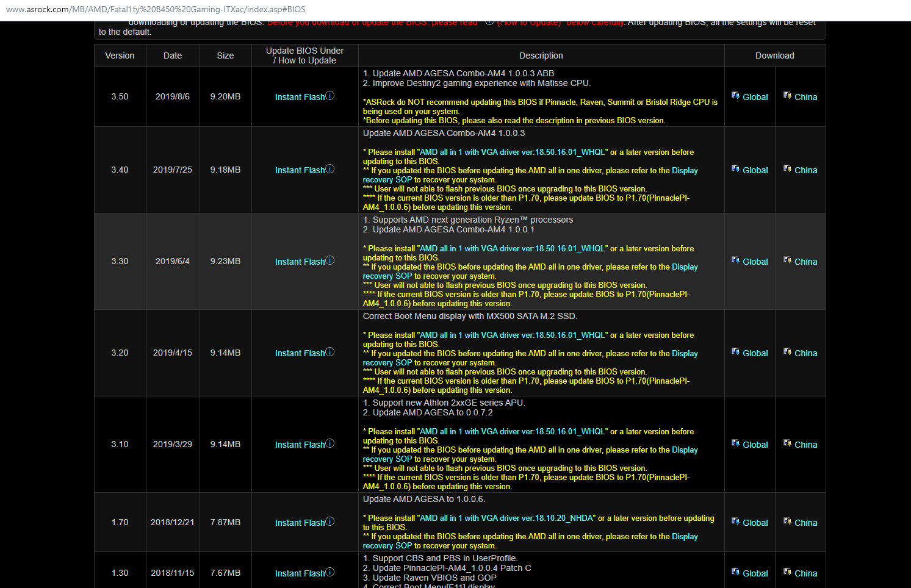Select the version cell "3.30"
Screen dimensions: 911x588
120,261
